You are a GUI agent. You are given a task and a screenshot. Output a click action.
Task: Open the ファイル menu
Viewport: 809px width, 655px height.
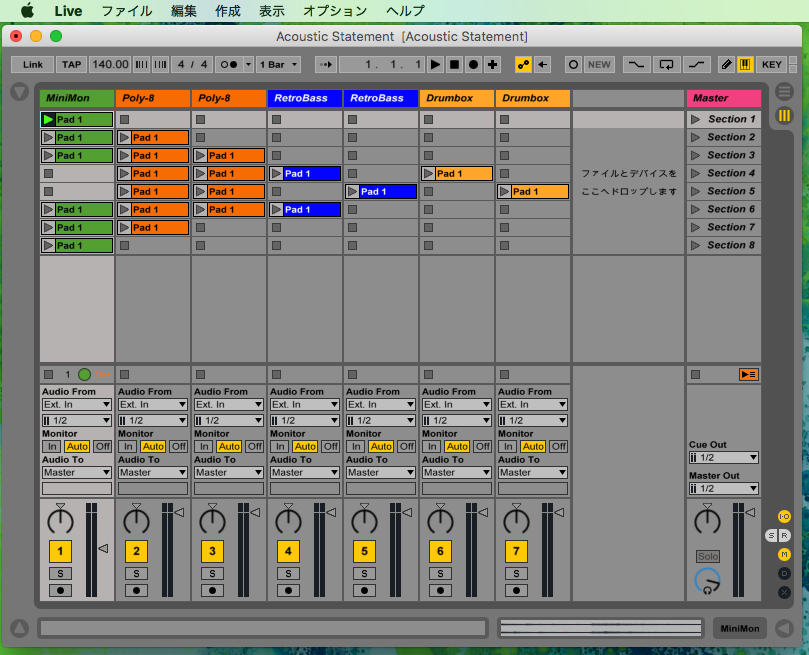[126, 11]
